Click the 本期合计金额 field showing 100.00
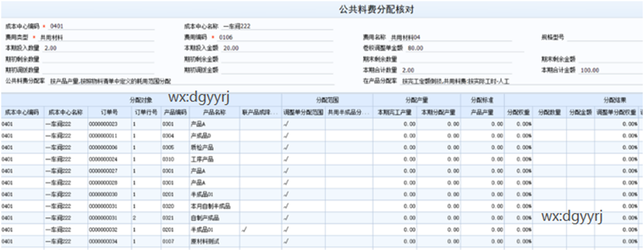The height and width of the screenshot is (251, 644). tap(611, 70)
